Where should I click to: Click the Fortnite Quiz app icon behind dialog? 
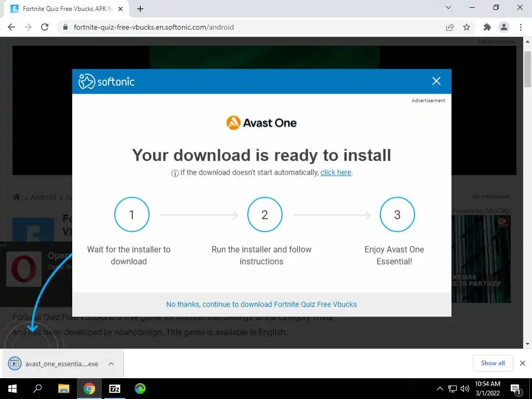33,230
